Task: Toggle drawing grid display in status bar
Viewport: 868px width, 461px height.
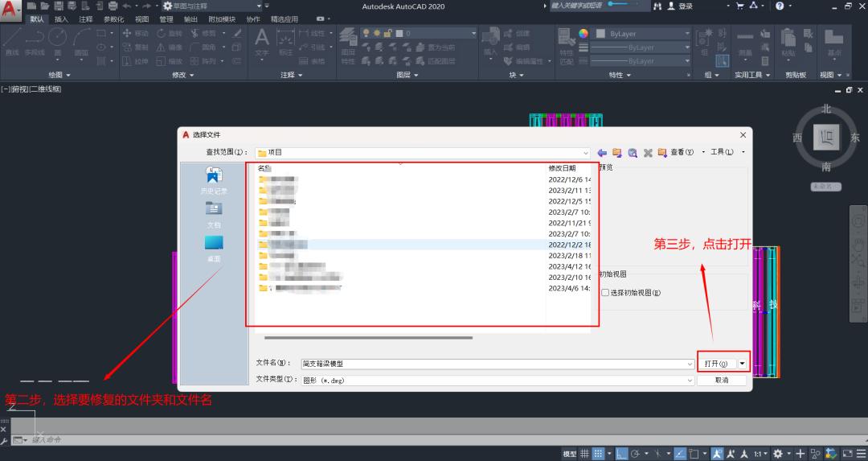Action: 584,454
